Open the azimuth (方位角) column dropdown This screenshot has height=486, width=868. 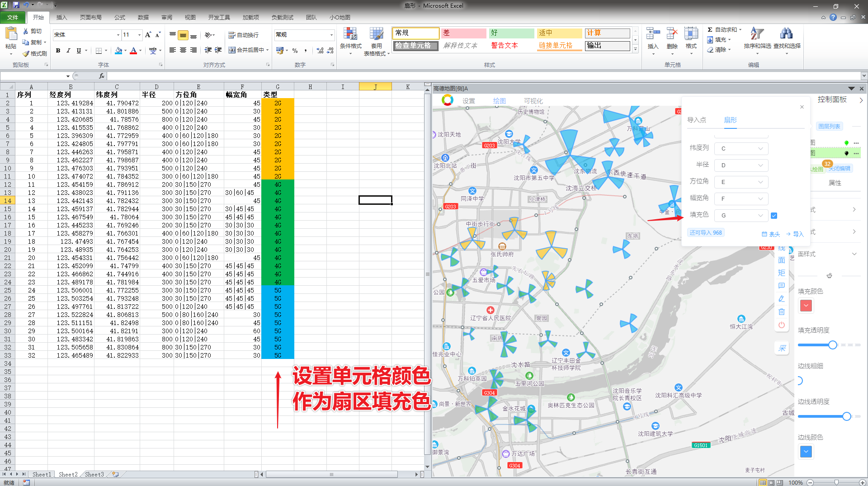click(741, 182)
